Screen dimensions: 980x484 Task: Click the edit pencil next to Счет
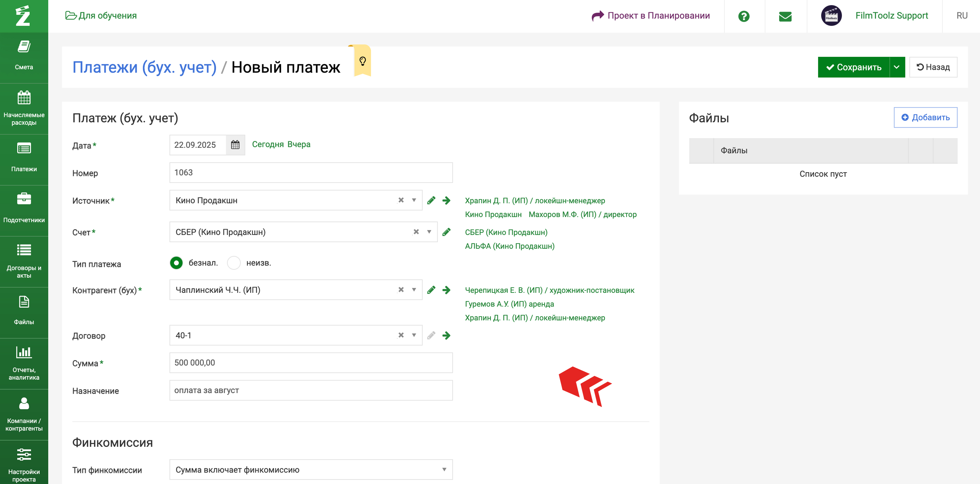446,232
